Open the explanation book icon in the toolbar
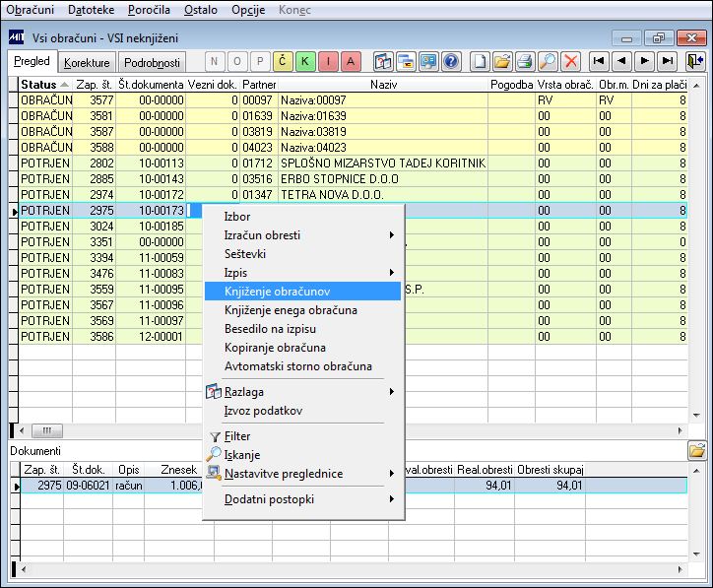This screenshot has height=588, width=713. [x=383, y=61]
